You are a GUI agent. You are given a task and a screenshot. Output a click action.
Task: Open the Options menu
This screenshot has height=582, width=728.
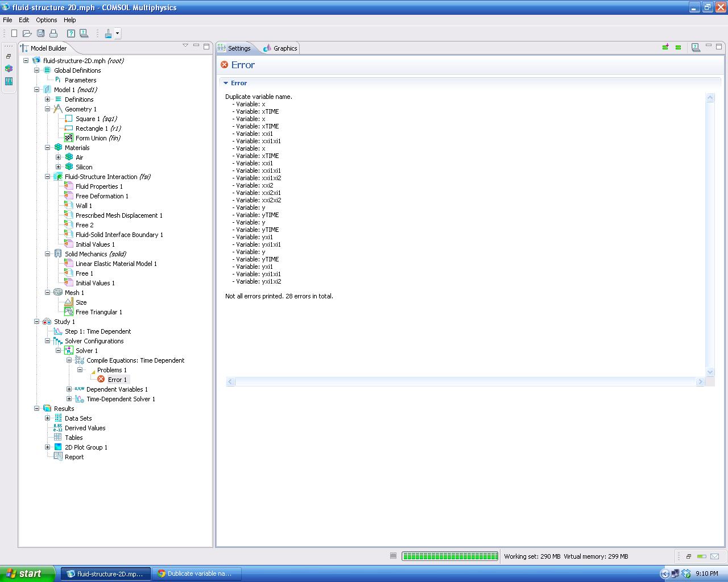pos(46,20)
